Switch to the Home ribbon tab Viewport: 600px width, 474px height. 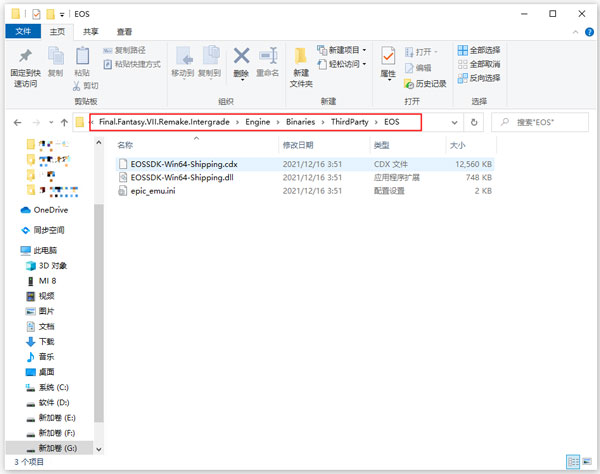[57, 32]
